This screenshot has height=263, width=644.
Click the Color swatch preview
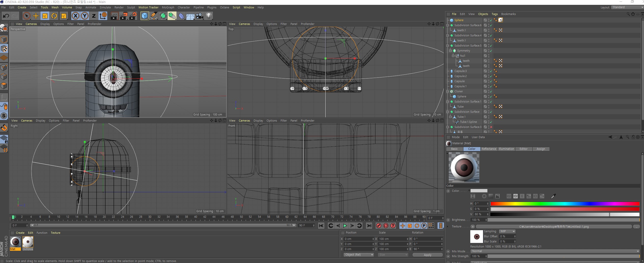479,191
